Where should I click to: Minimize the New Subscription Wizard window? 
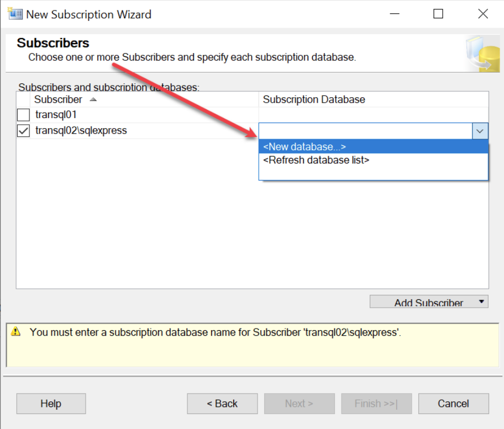(395, 14)
